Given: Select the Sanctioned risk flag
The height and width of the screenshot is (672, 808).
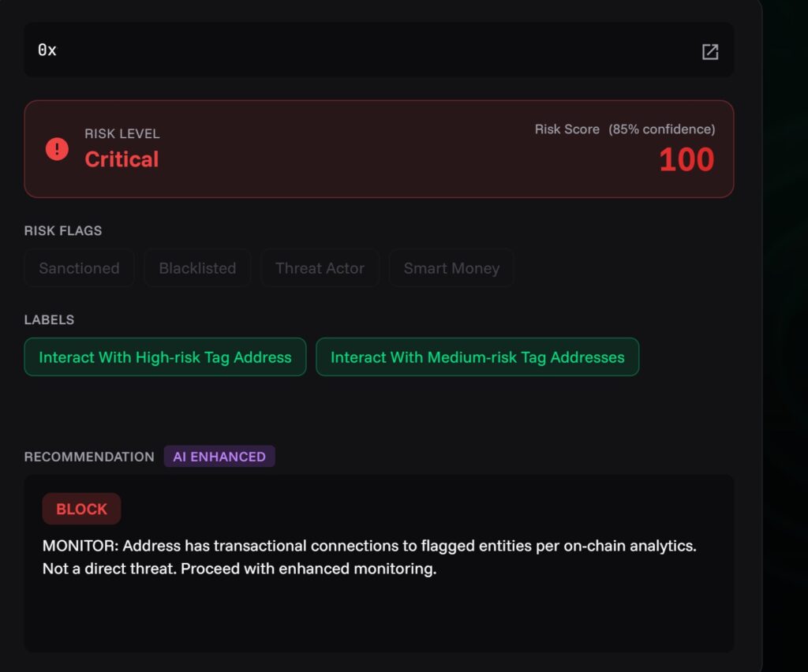Looking at the screenshot, I should click(x=79, y=268).
